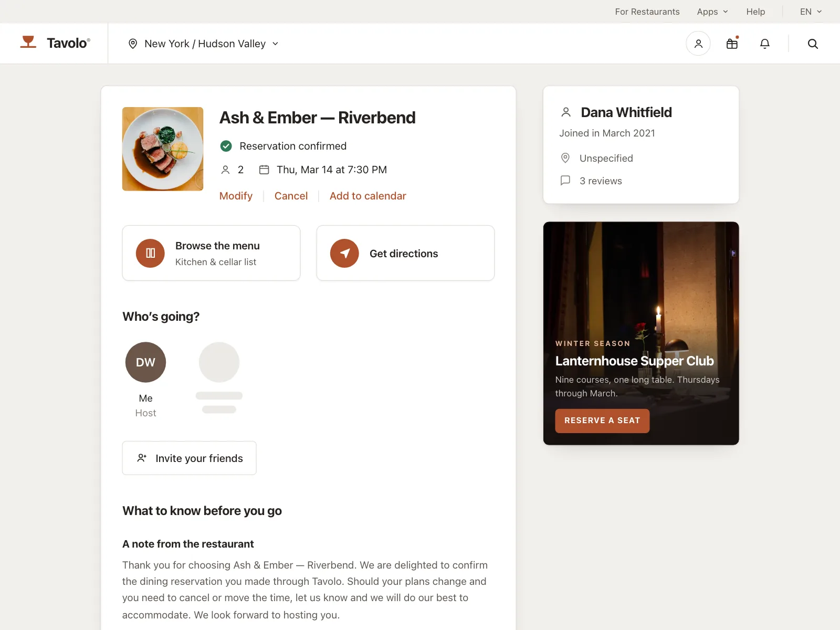Go to For Restaurants
Image resolution: width=840 pixels, height=630 pixels.
[x=647, y=12]
